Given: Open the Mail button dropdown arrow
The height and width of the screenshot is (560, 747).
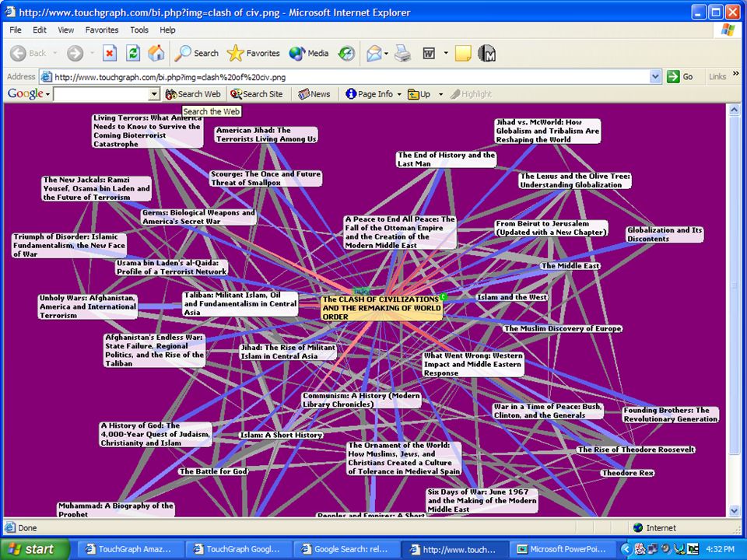Looking at the screenshot, I should [x=387, y=54].
